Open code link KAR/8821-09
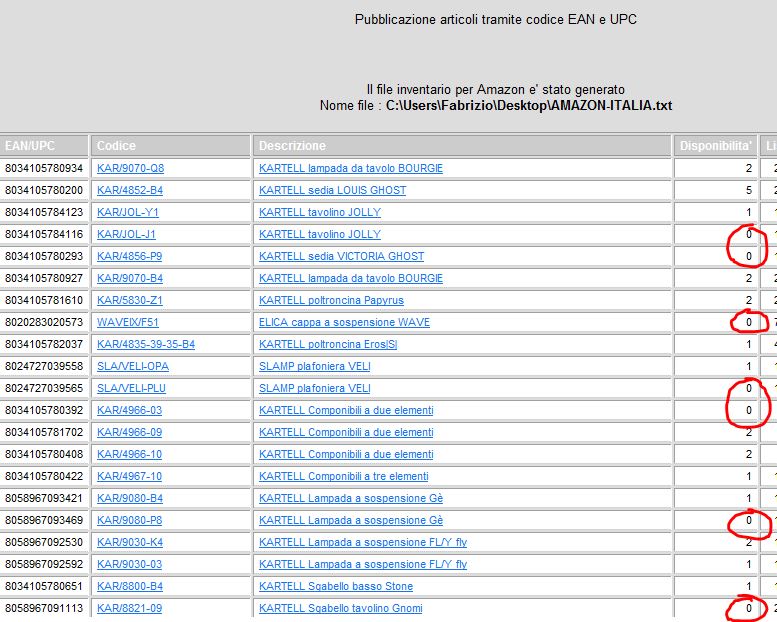The image size is (777, 622). tap(129, 608)
